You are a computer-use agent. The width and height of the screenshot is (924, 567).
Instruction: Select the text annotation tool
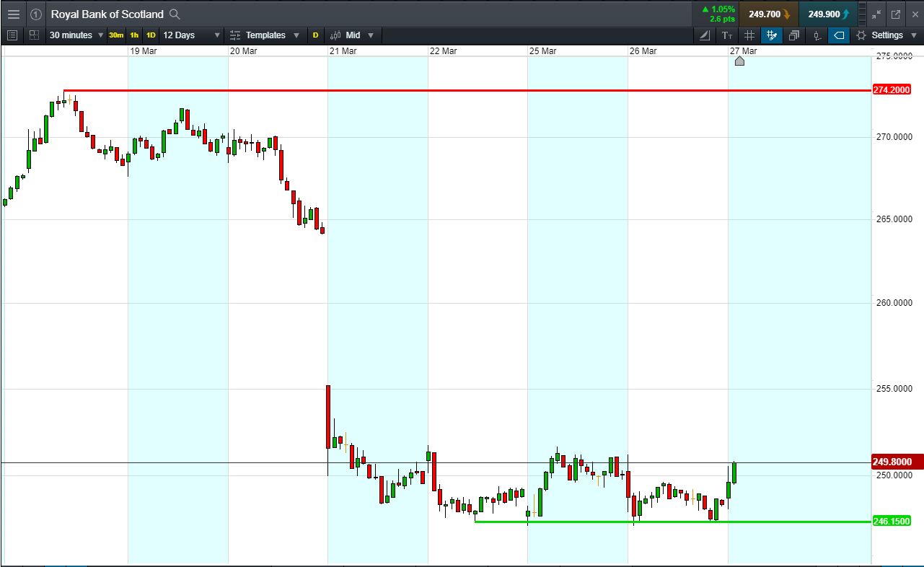click(727, 35)
